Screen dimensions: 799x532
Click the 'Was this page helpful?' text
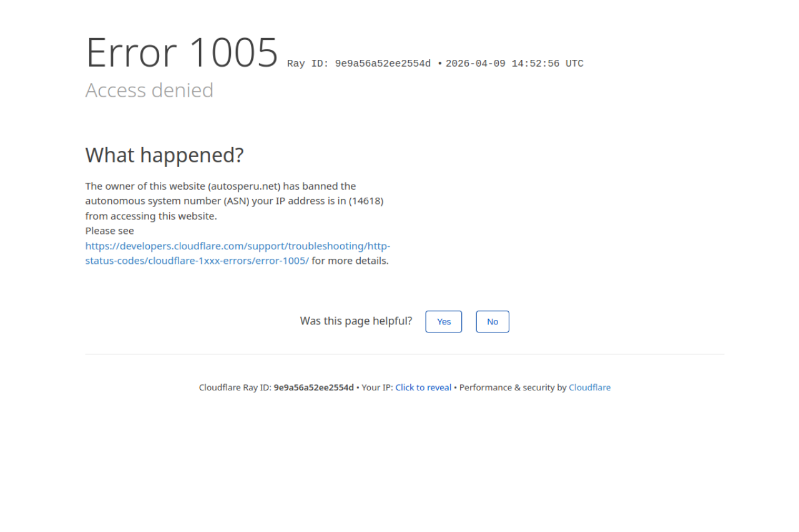click(356, 321)
